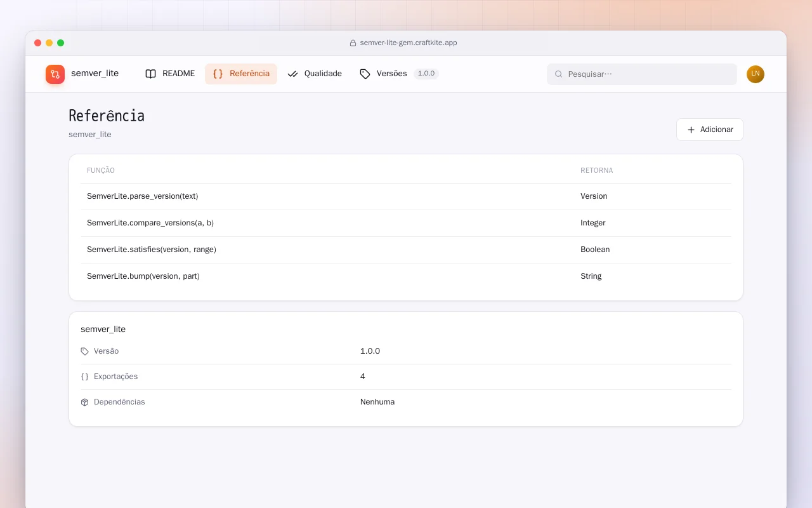The image size is (812, 508).
Task: Click the braces icon beside Exportações
Action: coord(85,377)
